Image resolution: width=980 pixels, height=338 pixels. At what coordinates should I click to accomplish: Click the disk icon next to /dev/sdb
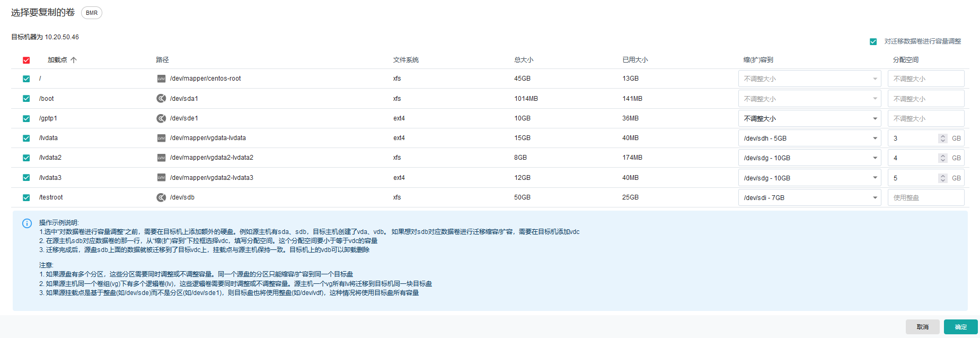tap(161, 197)
